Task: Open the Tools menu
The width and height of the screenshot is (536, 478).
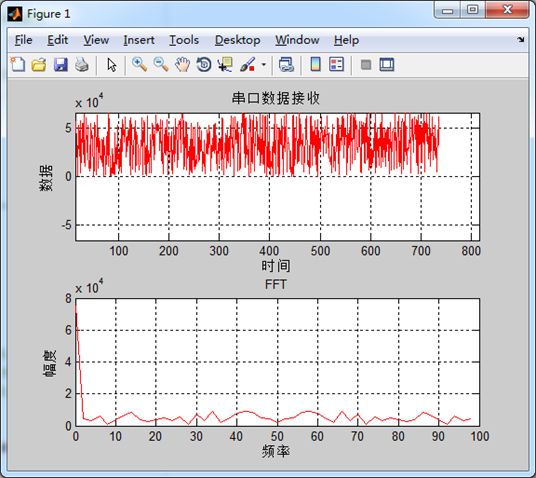Action: coord(184,40)
